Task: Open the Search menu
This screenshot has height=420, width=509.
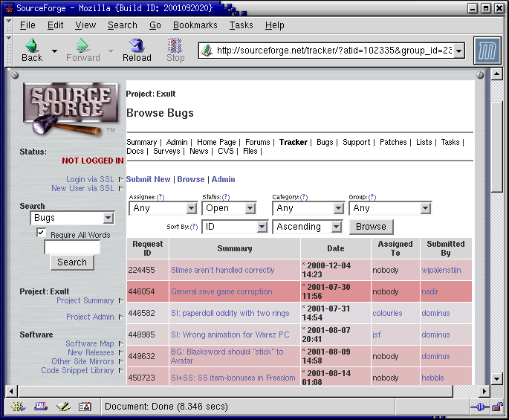Action: pyautogui.click(x=123, y=25)
